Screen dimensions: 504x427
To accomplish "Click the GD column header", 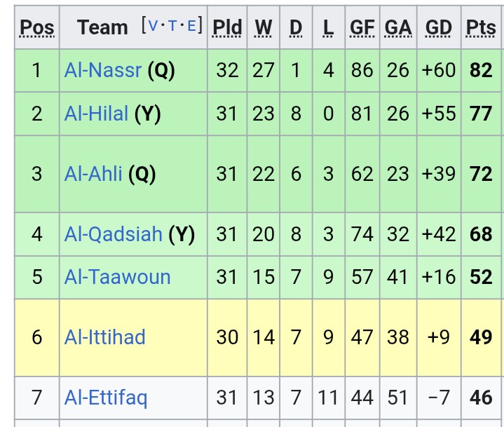I will pyautogui.click(x=439, y=27).
